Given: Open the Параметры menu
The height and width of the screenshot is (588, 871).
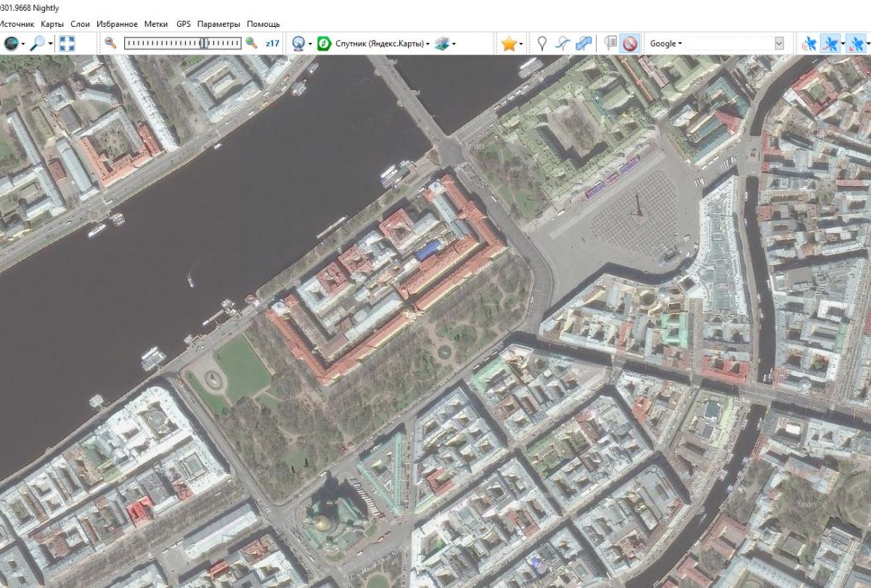Looking at the screenshot, I should click(218, 24).
